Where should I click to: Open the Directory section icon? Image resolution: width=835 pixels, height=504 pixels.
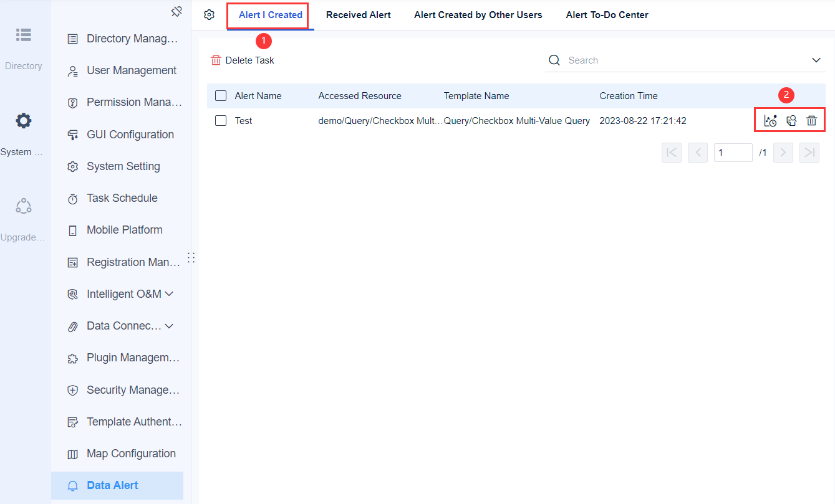pos(24,35)
